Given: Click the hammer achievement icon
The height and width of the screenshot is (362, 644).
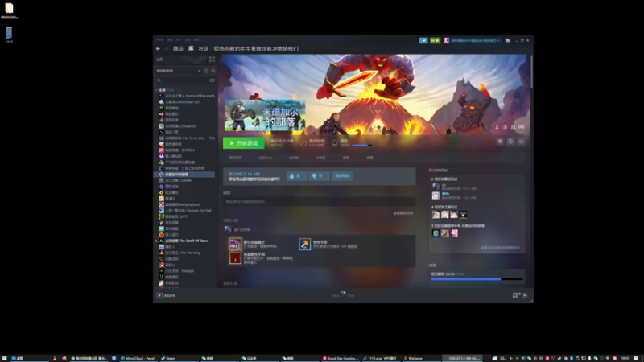Looking at the screenshot, I should (x=305, y=245).
